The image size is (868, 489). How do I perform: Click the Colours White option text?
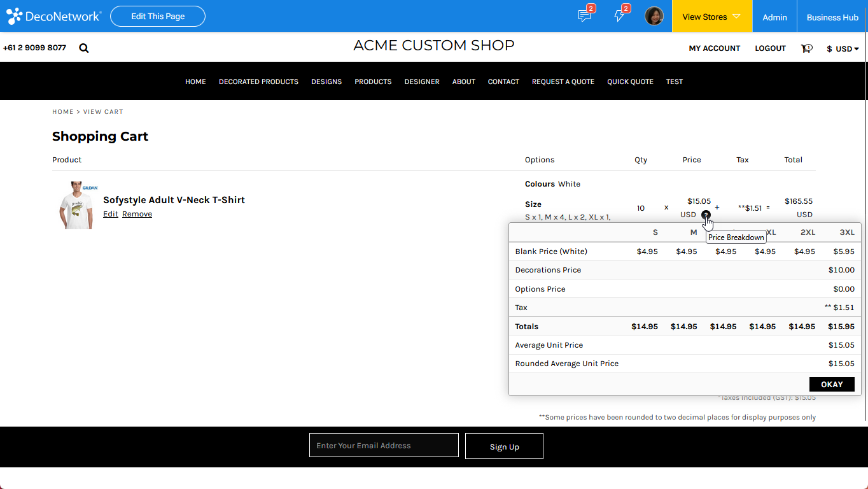[552, 184]
